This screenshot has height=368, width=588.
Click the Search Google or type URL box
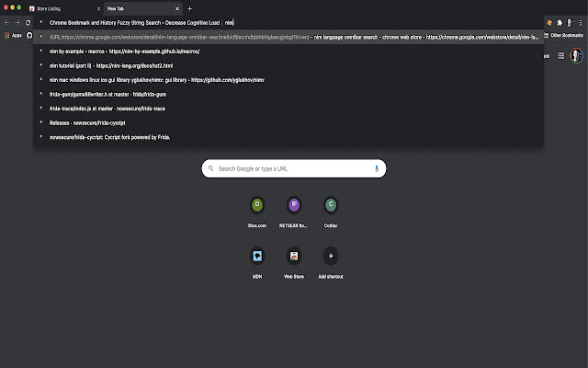click(294, 168)
